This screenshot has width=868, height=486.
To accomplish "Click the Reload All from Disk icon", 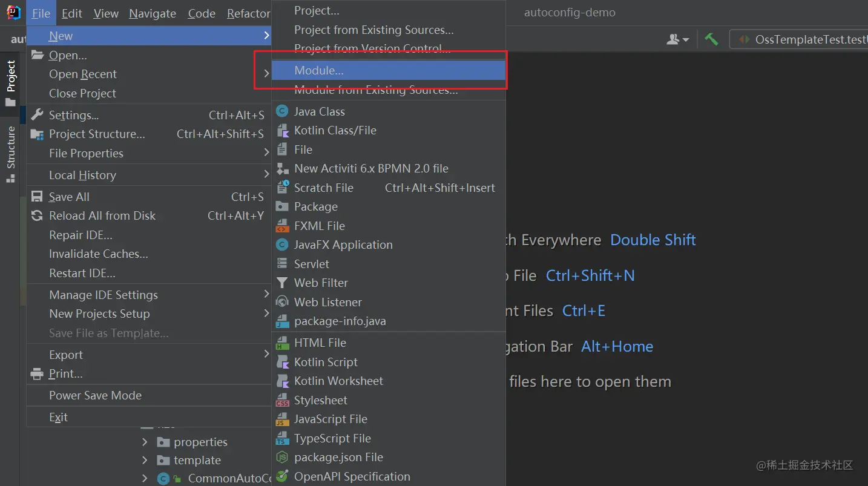I will click(38, 215).
